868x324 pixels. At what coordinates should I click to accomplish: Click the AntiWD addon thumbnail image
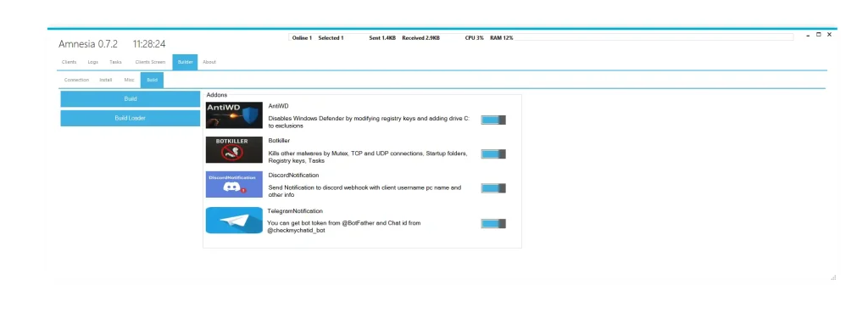coord(234,115)
